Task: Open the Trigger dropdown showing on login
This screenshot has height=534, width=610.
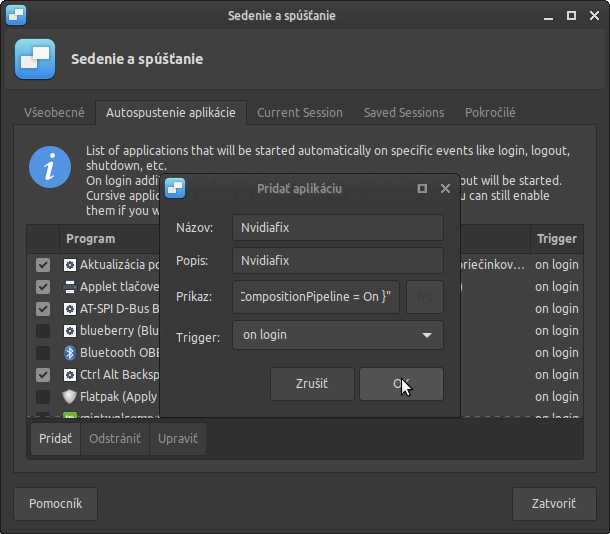Action: [337, 335]
